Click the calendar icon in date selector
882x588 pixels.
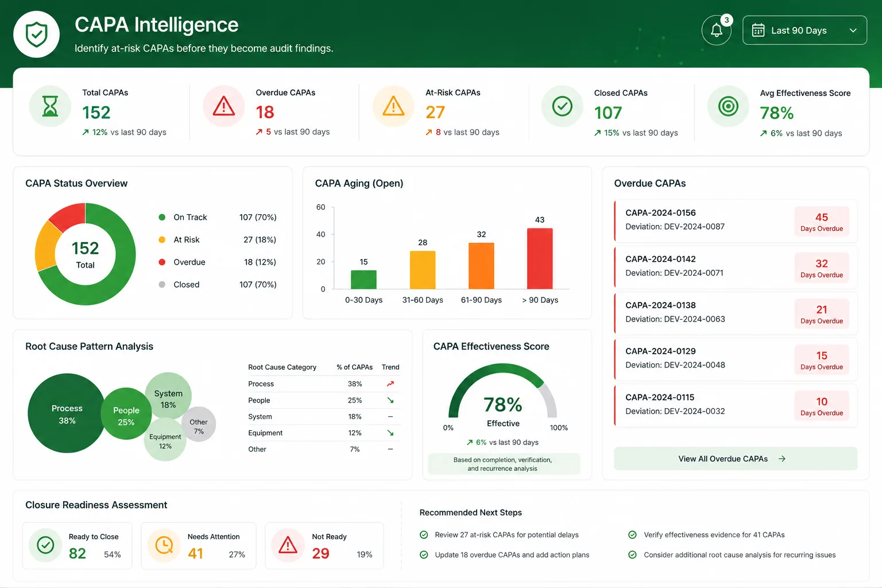point(758,30)
